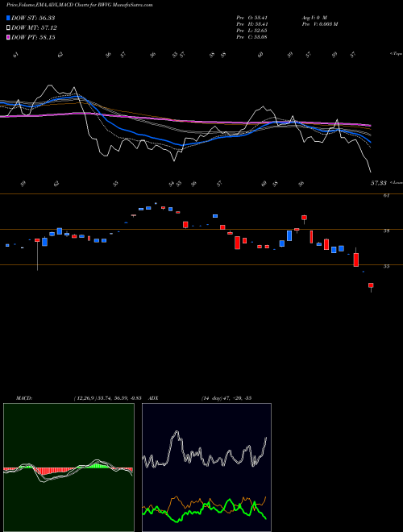Click the 61 price axis label
Image resolution: width=403 pixels, height=532 pixels.
[386, 196]
